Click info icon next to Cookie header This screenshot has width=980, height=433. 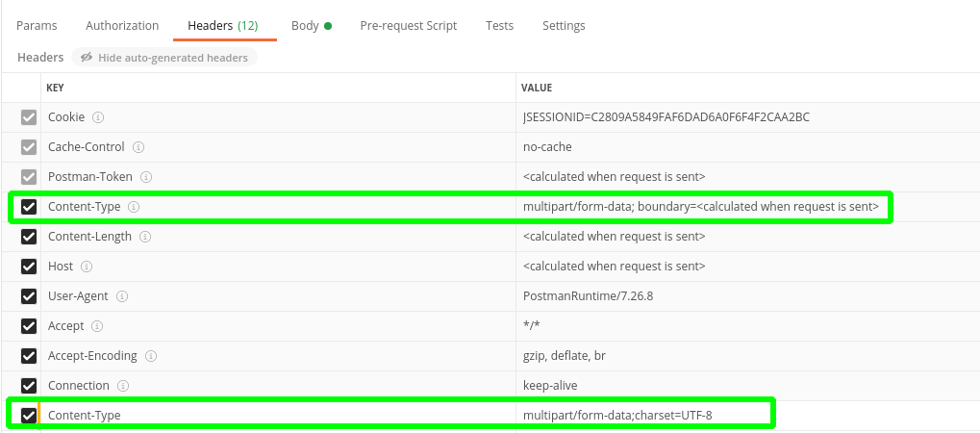tap(98, 117)
